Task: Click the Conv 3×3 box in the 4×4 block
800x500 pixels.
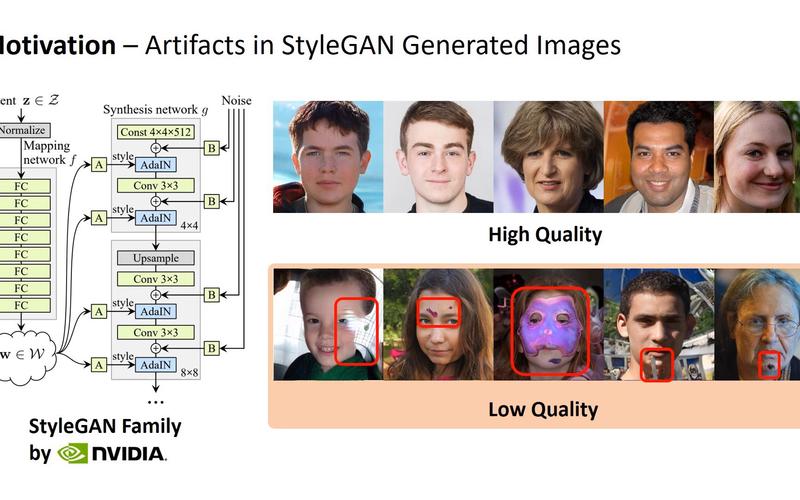Action: [156, 186]
